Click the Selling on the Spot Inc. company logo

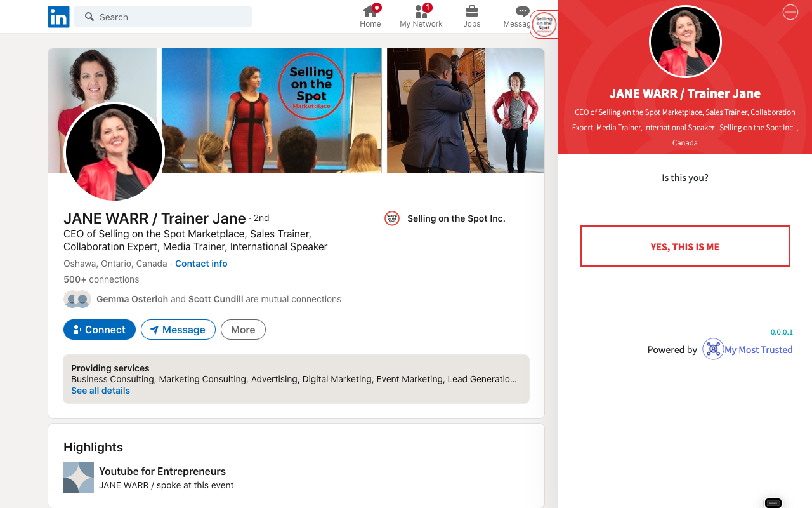click(x=392, y=218)
